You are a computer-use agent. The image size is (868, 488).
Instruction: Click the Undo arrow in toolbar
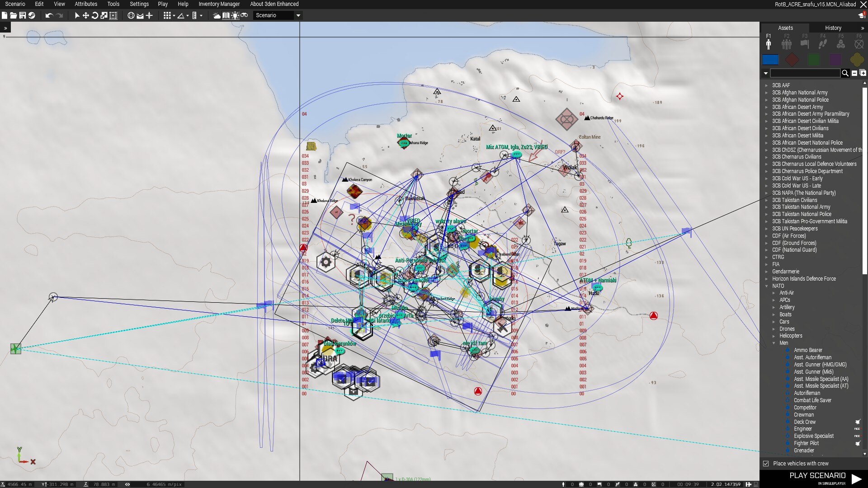tap(49, 15)
